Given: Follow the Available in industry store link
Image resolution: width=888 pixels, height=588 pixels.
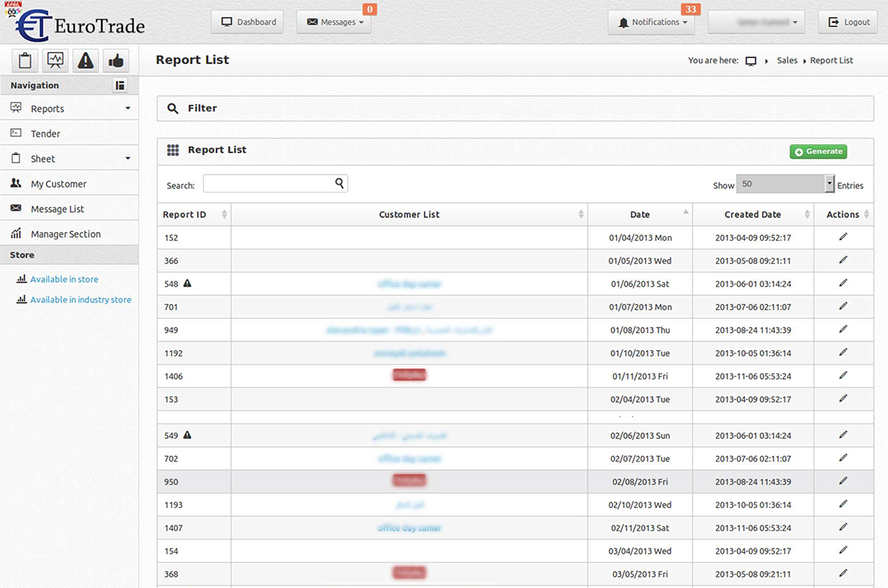Looking at the screenshot, I should [x=80, y=300].
